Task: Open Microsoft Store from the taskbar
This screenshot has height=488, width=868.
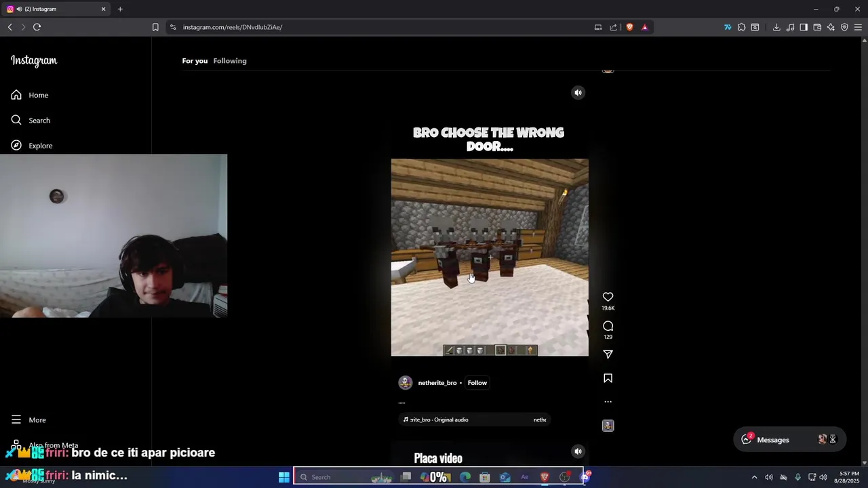Action: (485, 477)
